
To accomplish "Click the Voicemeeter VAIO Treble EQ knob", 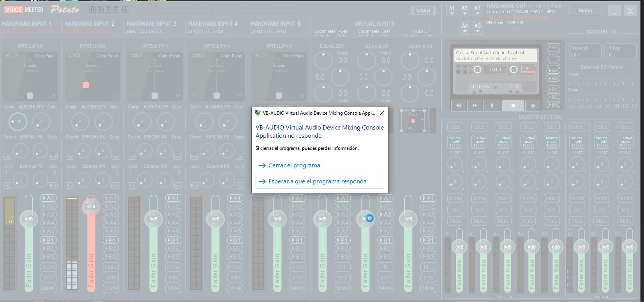I will click(x=323, y=60).
